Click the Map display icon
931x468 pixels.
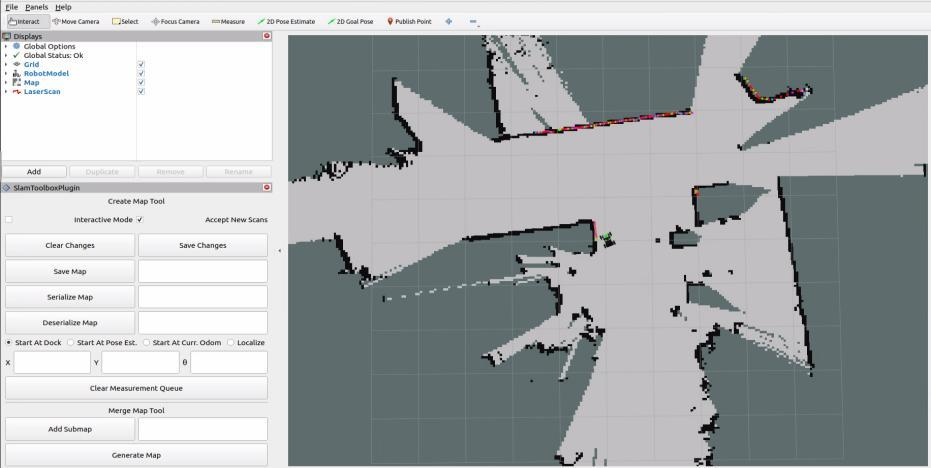[17, 83]
